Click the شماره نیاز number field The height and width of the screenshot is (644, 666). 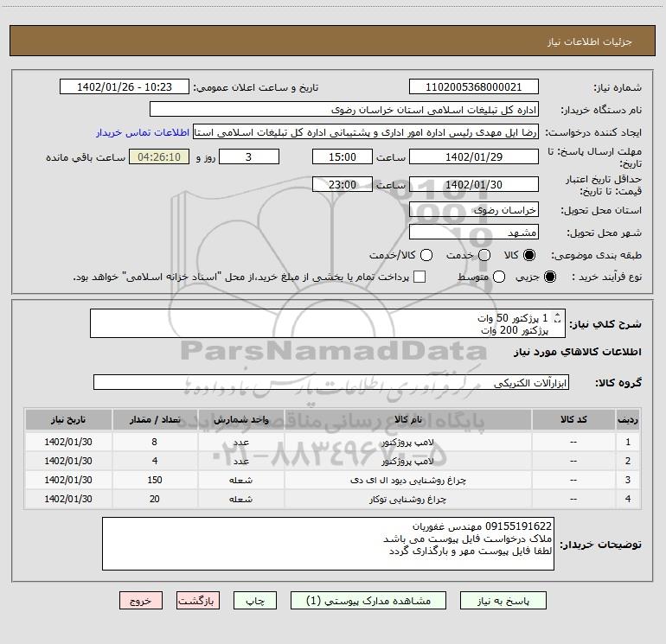pos(474,87)
